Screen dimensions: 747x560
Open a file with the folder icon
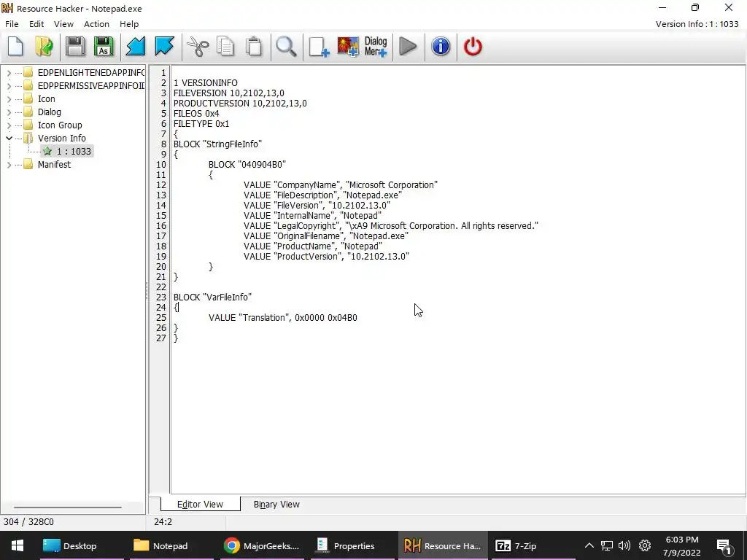coord(44,47)
